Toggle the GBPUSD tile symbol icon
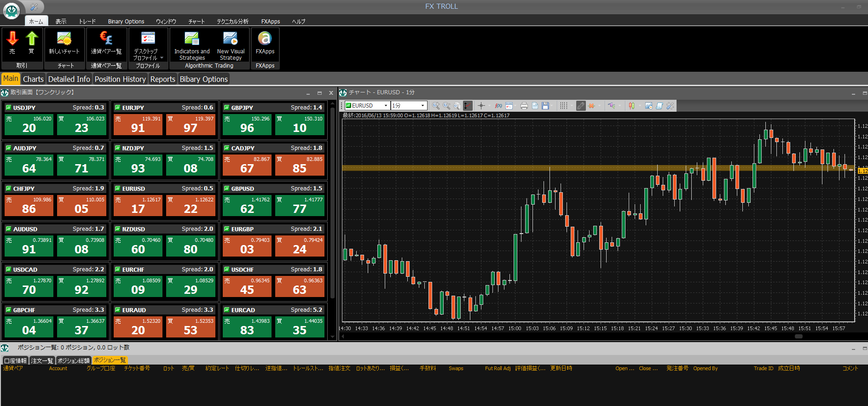The width and height of the screenshot is (868, 406). tap(226, 189)
